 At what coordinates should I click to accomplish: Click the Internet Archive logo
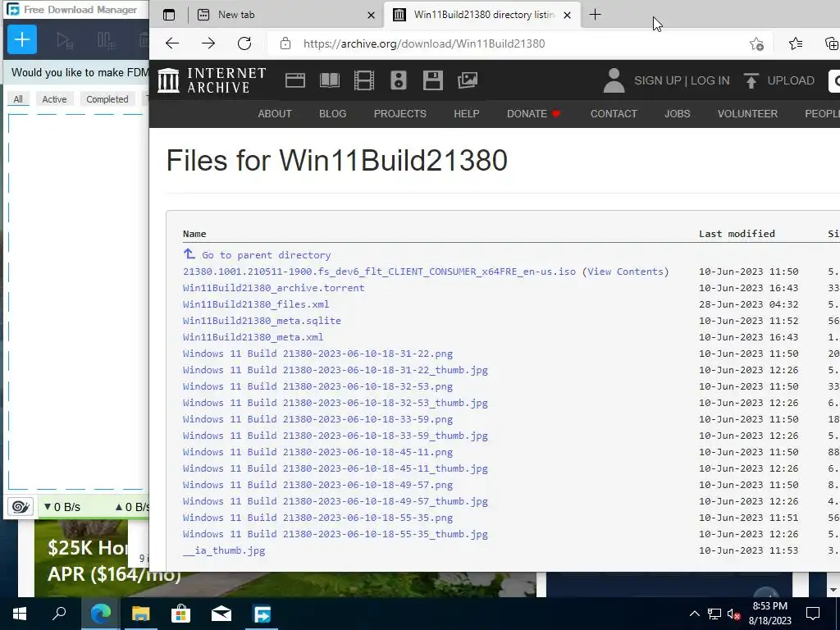[212, 80]
